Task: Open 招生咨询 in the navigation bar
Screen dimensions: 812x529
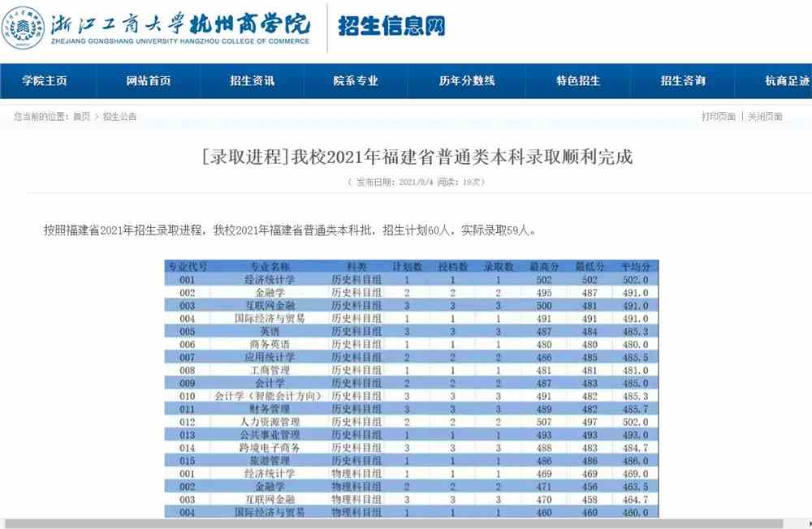Action: pos(683,81)
